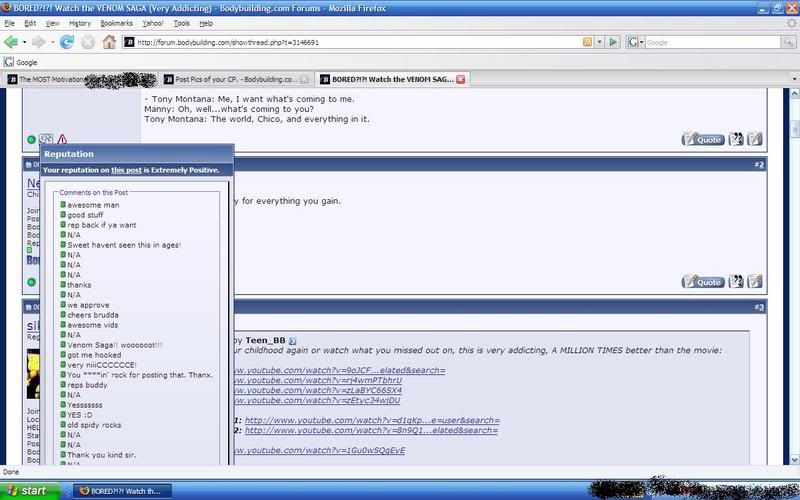Select the BORED Watch the VENOM SAG tab

pos(392,79)
